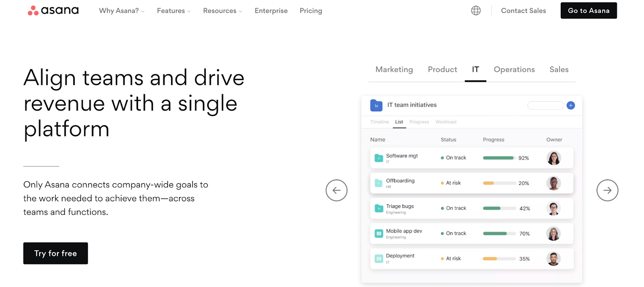Screen dimensions: 644x287
Task: Click the Status column header
Action: pyautogui.click(x=448, y=139)
